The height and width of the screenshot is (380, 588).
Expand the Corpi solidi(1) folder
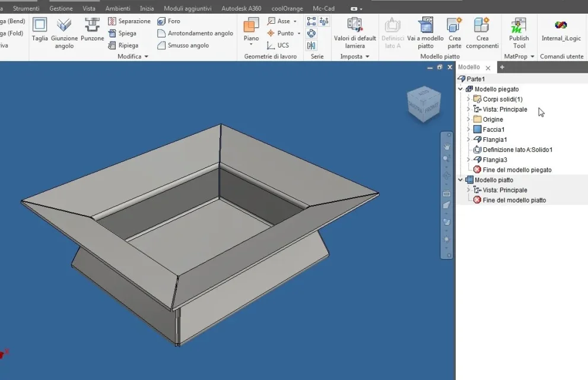tap(468, 99)
